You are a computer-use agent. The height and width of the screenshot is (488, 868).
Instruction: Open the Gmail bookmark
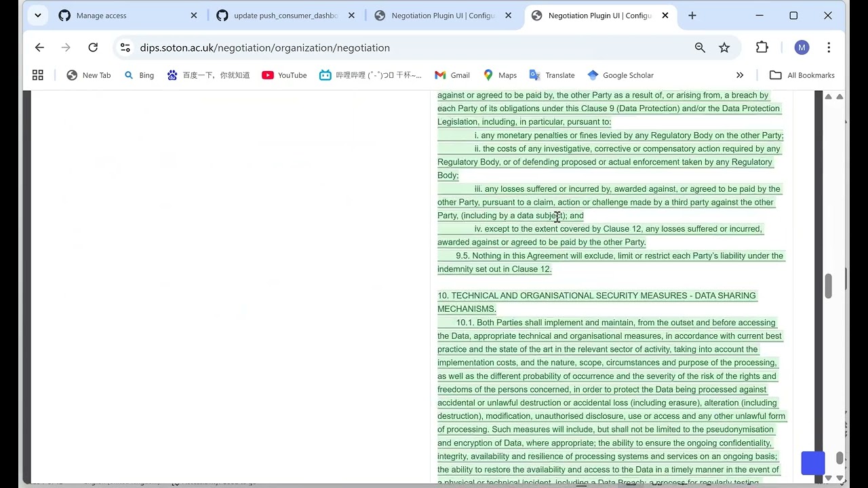coord(452,75)
